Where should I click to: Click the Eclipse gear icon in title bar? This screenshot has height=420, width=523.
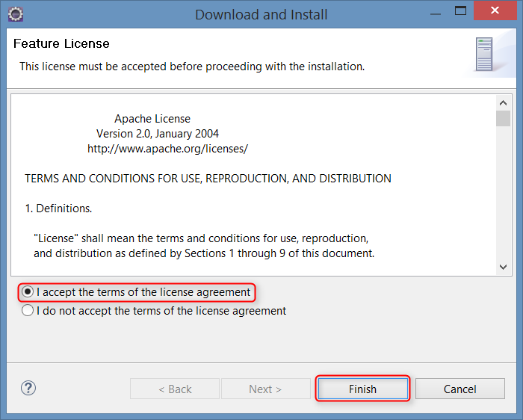pos(16,14)
